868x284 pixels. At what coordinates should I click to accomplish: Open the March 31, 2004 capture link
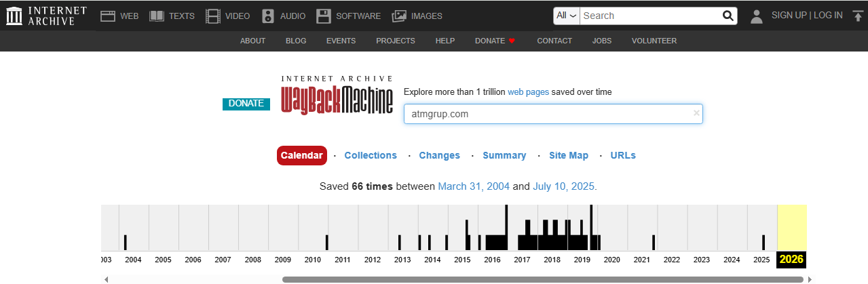click(474, 186)
